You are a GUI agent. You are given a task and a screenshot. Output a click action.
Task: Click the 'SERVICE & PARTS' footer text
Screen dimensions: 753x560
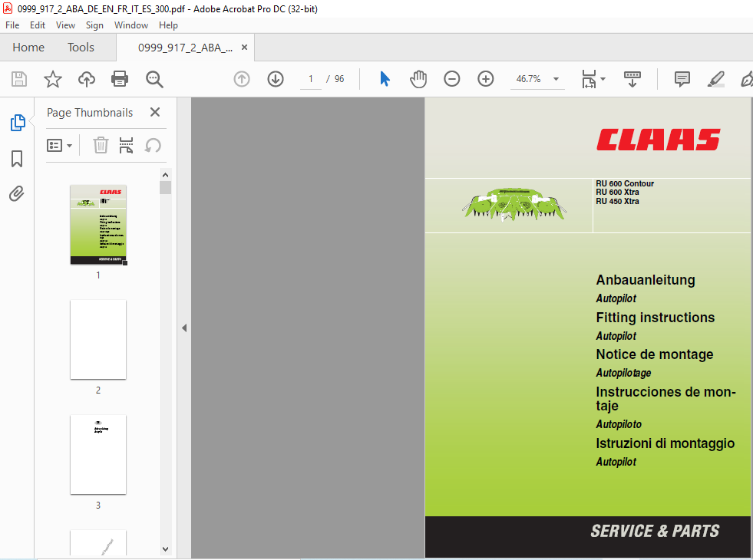(655, 531)
